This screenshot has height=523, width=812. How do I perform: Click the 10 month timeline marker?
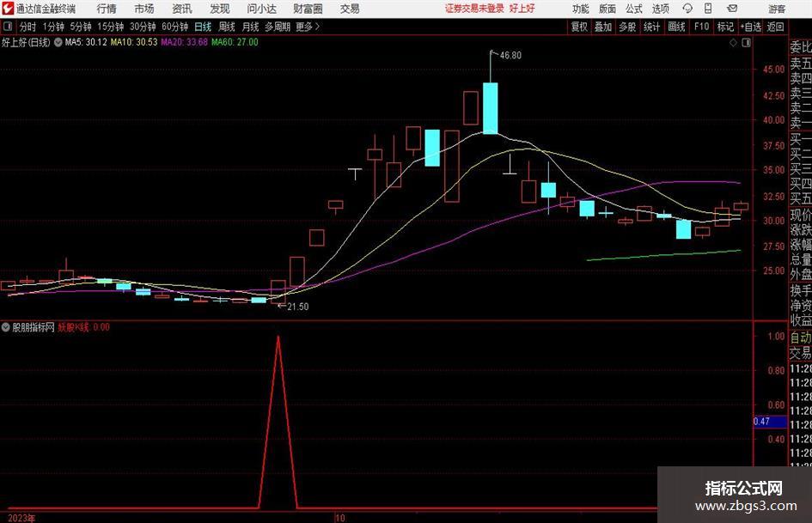(x=339, y=518)
